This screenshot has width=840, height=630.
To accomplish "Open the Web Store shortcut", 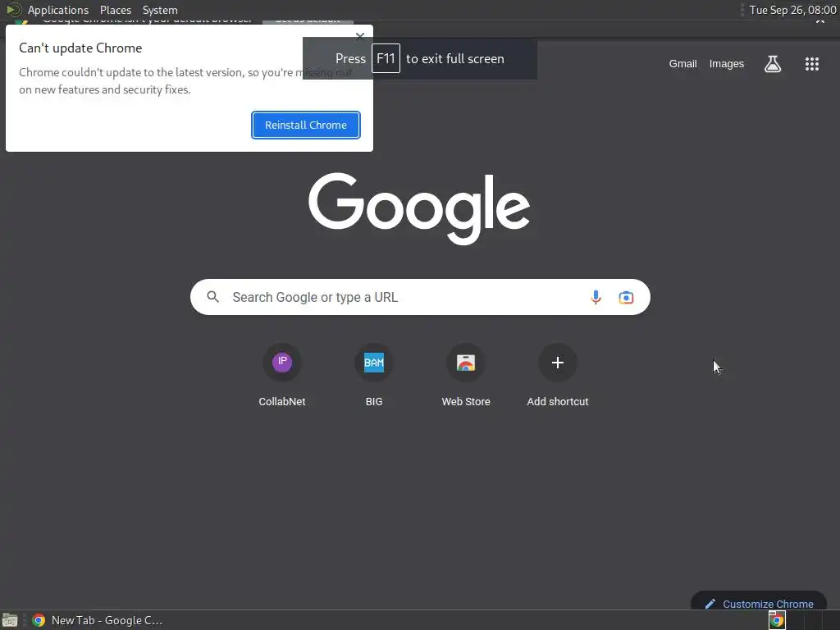I will point(466,375).
